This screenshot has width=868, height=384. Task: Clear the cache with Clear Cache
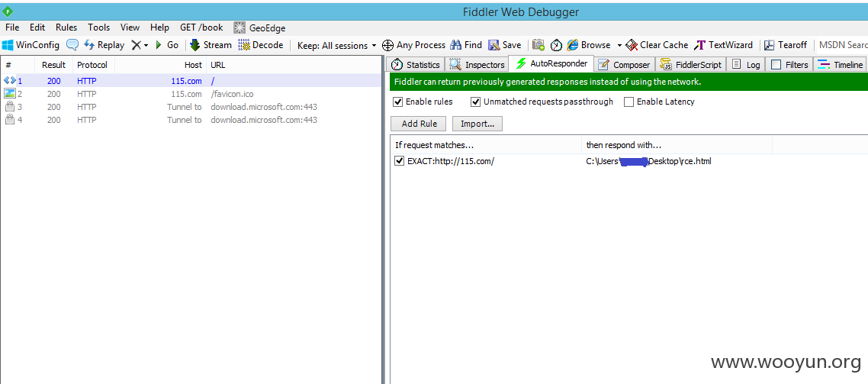click(657, 46)
